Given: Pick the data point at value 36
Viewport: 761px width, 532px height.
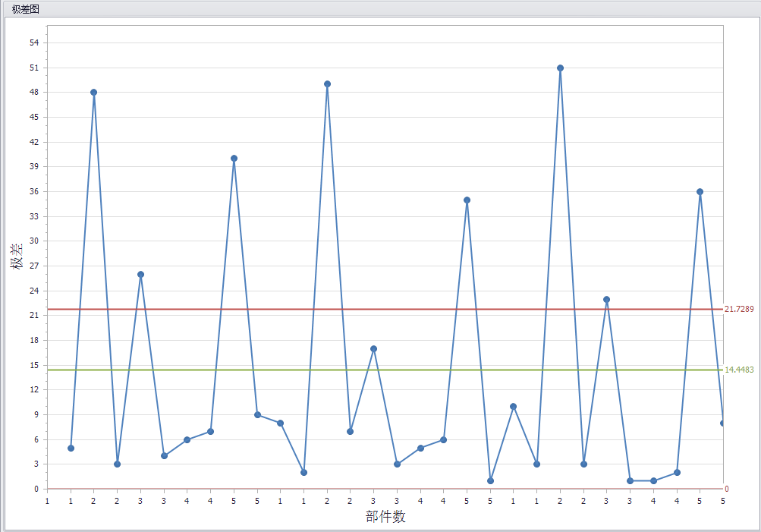Looking at the screenshot, I should point(700,192).
